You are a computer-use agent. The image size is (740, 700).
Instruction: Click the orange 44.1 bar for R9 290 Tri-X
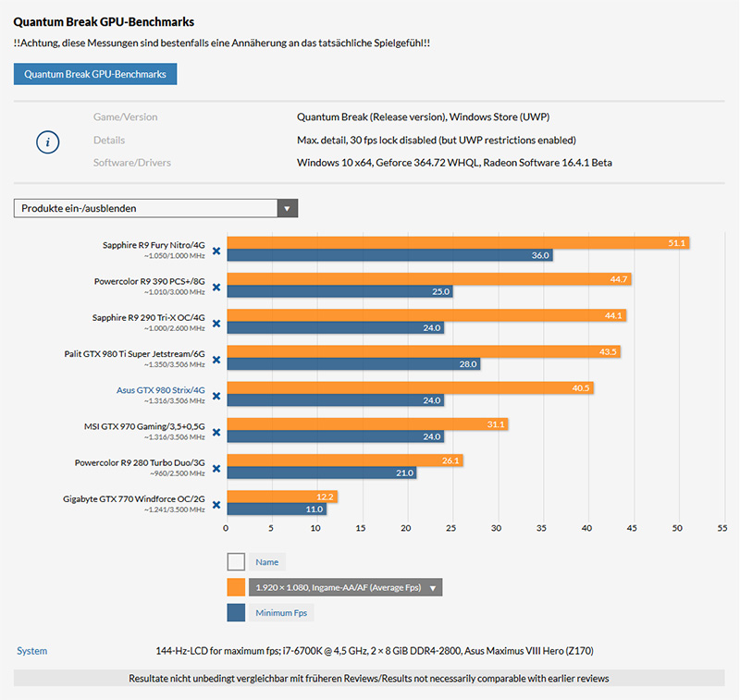pos(426,315)
